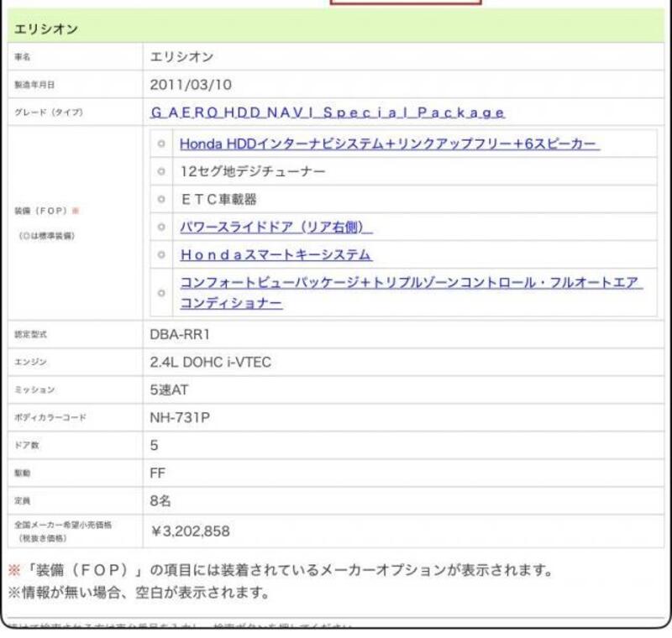Click the 2011/03/10 manufacture date value

[191, 85]
